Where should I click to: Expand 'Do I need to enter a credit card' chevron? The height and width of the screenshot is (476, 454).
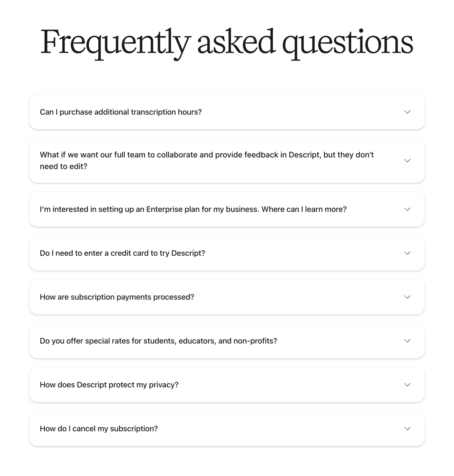click(407, 253)
